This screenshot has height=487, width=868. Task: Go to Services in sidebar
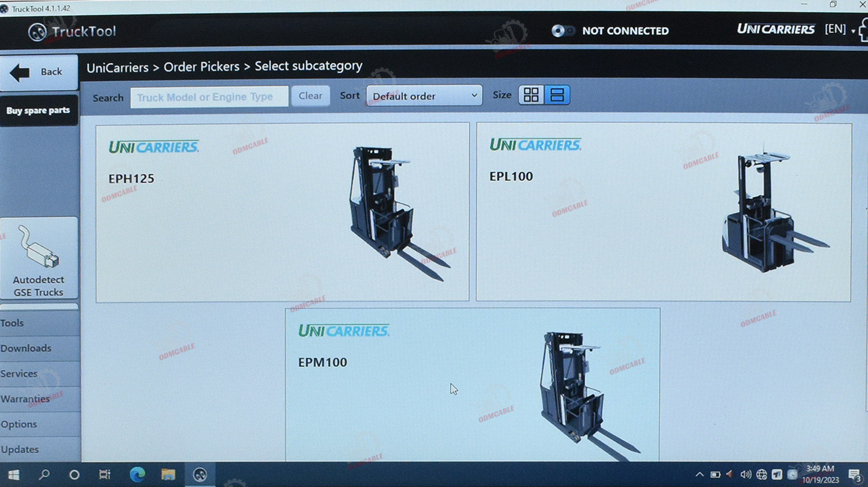tap(39, 374)
